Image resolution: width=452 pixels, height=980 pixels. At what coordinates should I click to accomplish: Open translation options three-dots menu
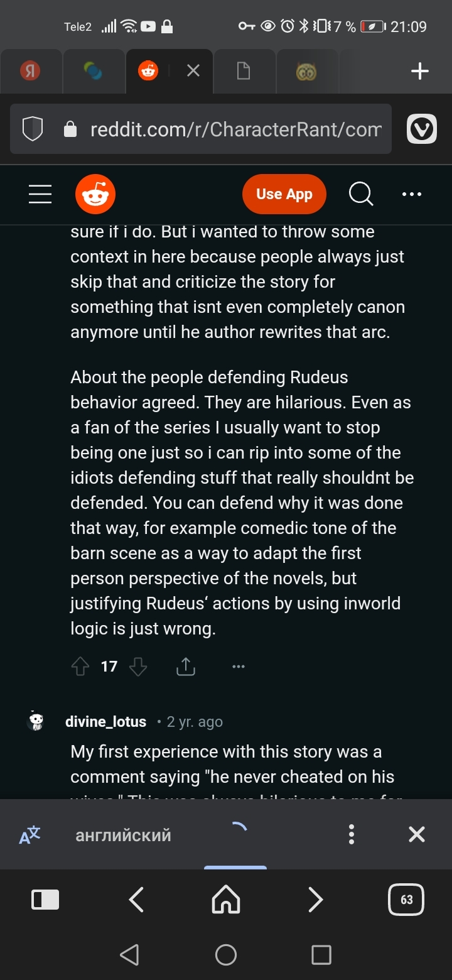click(x=352, y=834)
